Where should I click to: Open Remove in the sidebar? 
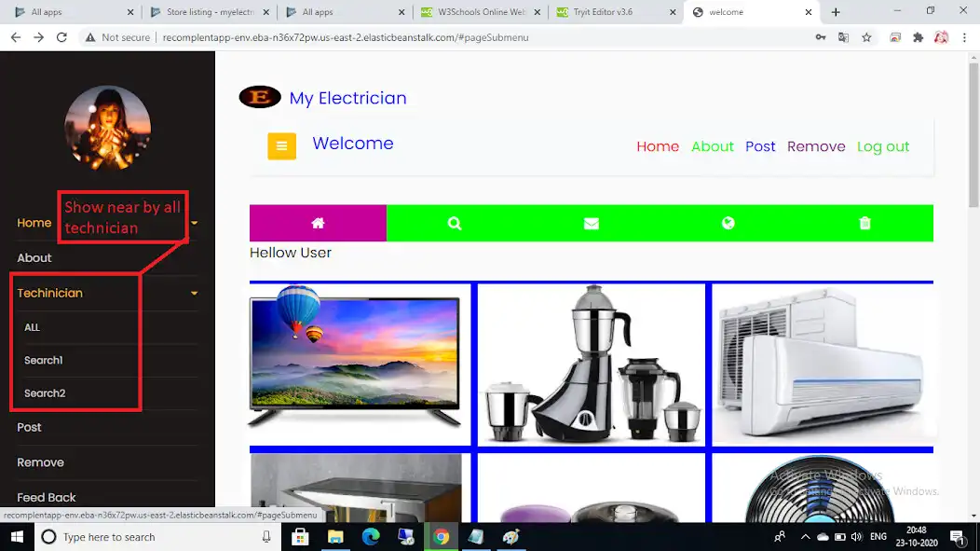click(40, 462)
